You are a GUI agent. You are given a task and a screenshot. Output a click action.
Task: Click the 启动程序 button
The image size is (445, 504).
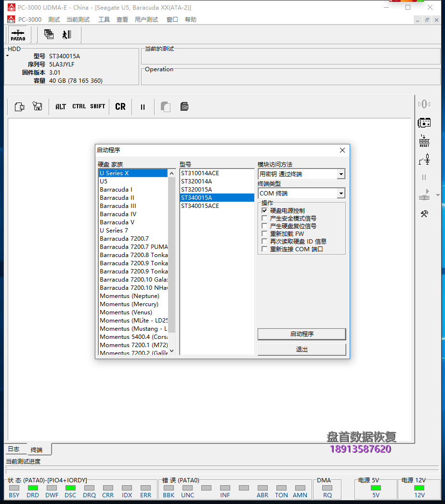pos(301,334)
